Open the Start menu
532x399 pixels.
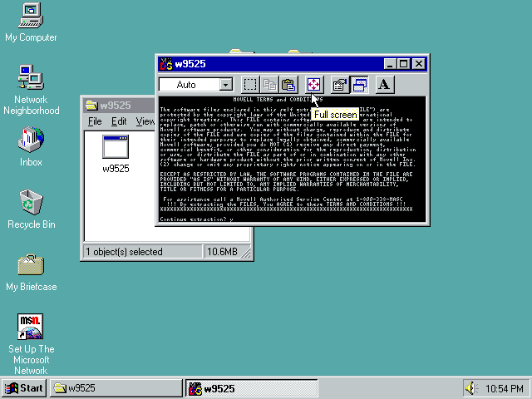click(23, 388)
